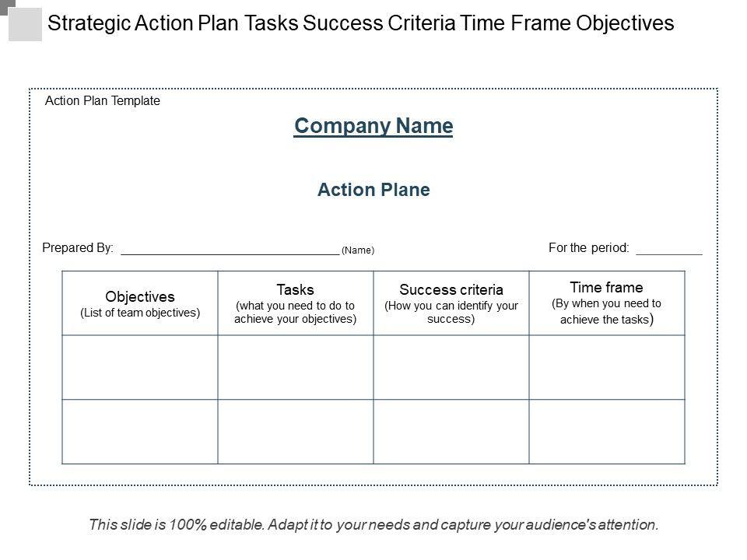
Task: Select the Action Plane heading
Action: tap(373, 190)
